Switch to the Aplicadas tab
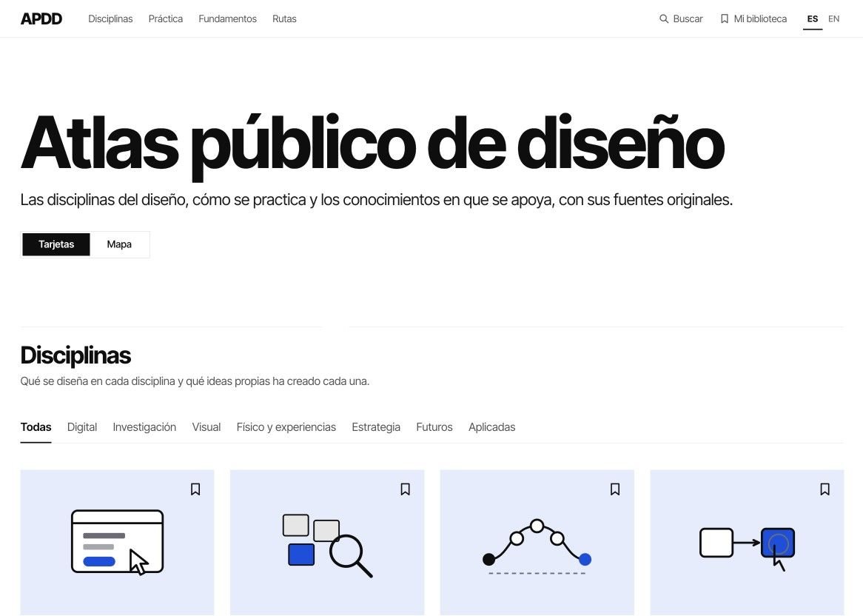 [491, 427]
